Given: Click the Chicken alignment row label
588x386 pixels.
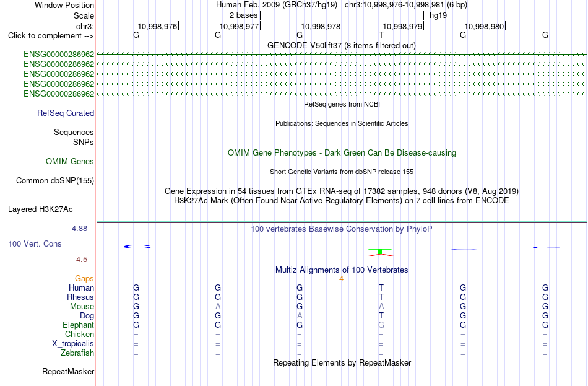Looking at the screenshot, I should pos(79,334).
